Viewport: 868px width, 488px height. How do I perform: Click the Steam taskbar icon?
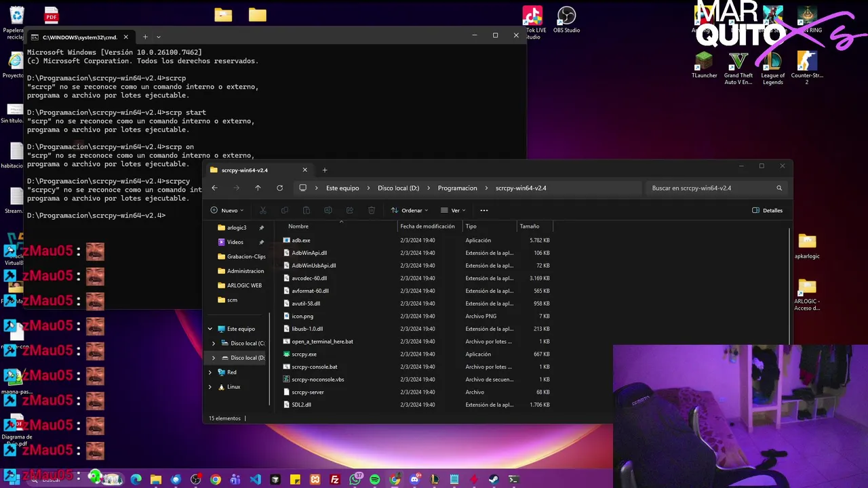click(x=494, y=479)
